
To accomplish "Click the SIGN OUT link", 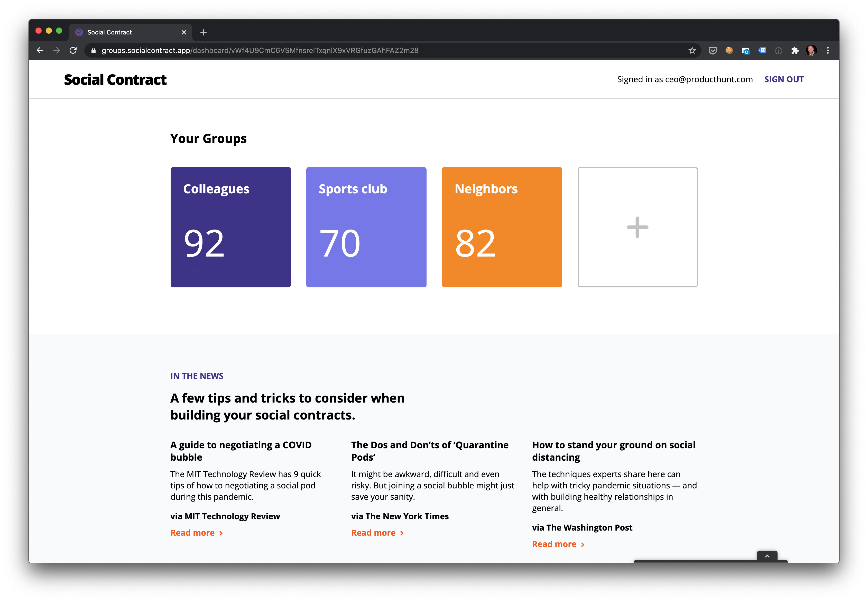I will click(x=784, y=79).
